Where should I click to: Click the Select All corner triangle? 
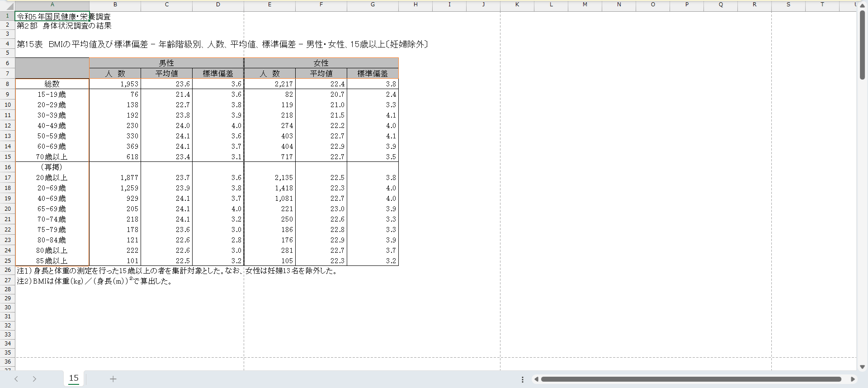coord(9,6)
